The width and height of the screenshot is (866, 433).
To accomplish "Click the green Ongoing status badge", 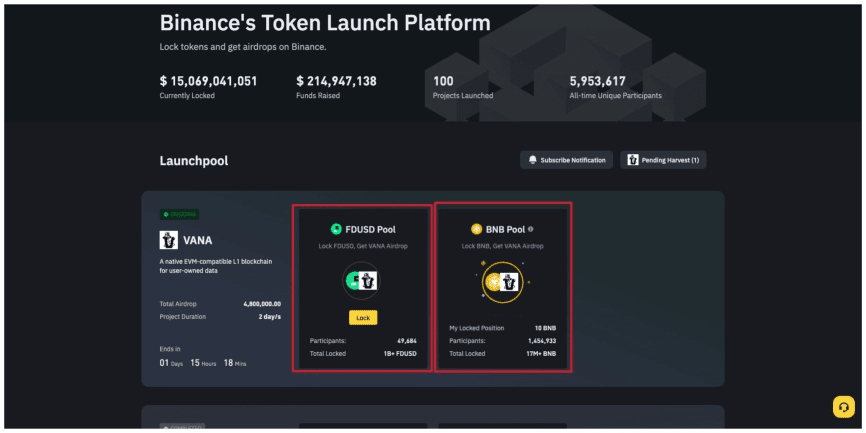I will pos(180,214).
